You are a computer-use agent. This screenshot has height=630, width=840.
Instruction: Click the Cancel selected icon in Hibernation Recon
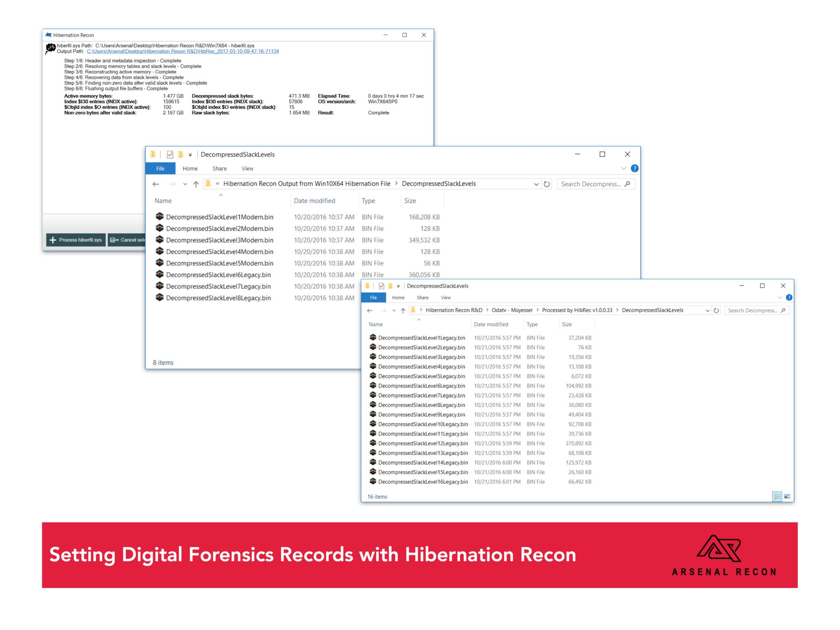[113, 240]
